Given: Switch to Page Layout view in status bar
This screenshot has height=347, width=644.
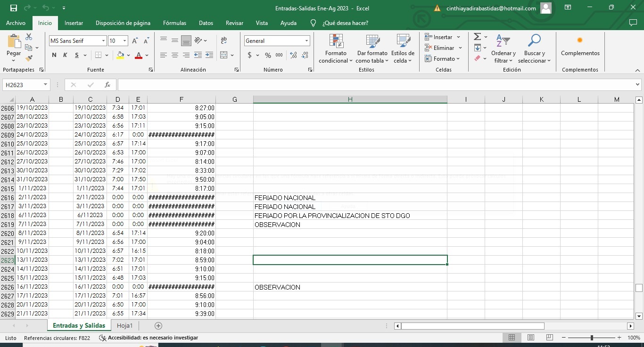Looking at the screenshot, I should coord(530,338).
